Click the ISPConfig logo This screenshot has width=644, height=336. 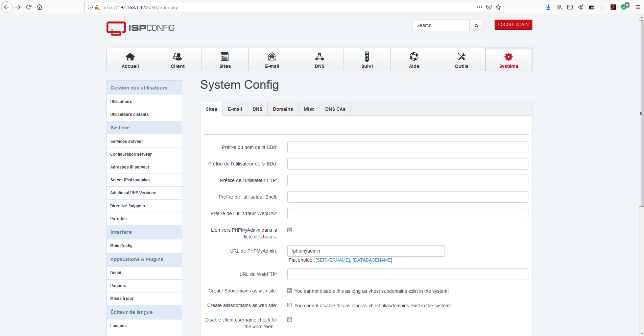(140, 28)
